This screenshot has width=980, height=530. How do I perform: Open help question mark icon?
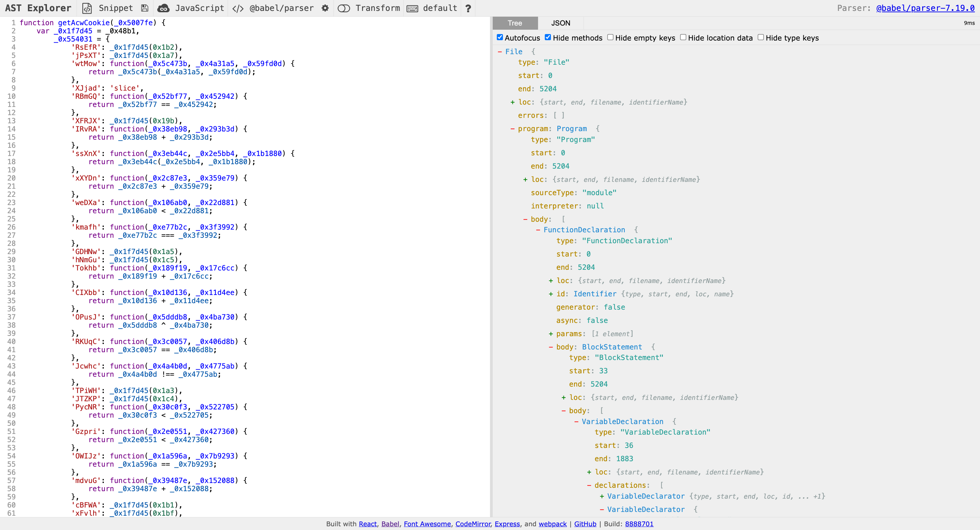468,8
